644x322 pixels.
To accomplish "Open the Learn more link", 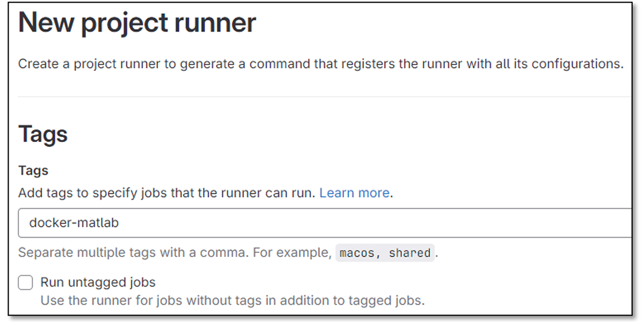I will click(x=354, y=193).
